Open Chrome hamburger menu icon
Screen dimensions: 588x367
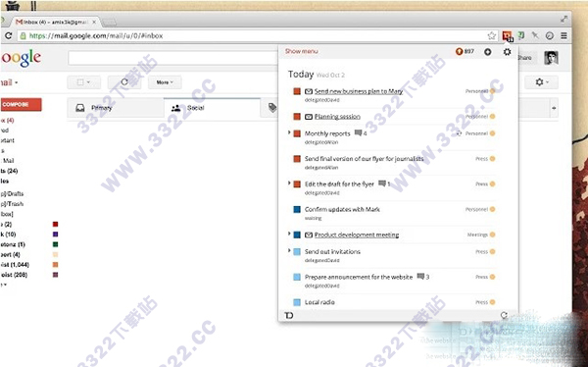(563, 35)
